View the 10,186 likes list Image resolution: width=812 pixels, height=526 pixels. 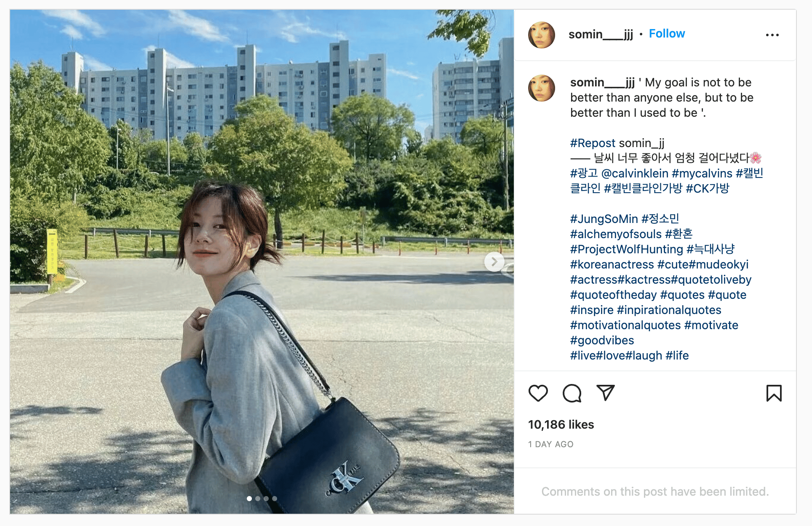(x=561, y=424)
